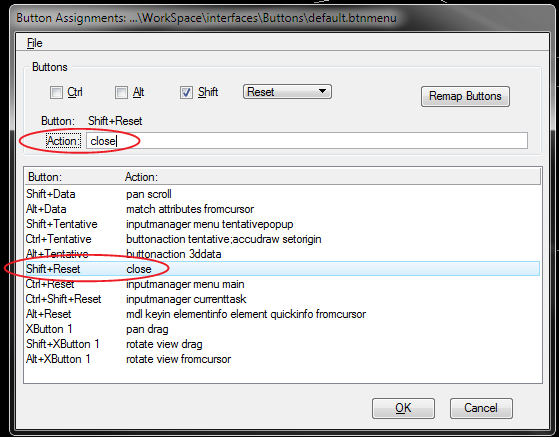Select the Shift+XButton 1 rotate view drag row
The image size is (559, 437).
(282, 344)
